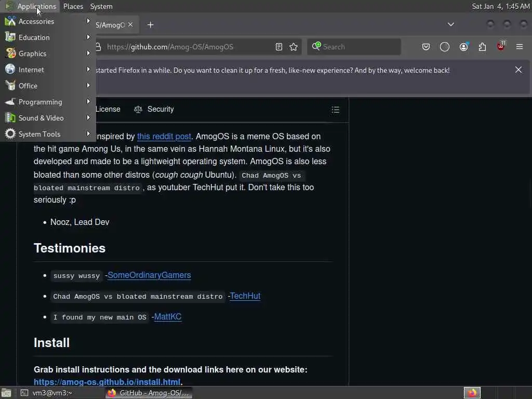Open the Firefox list all tabs dropdown

click(450, 24)
